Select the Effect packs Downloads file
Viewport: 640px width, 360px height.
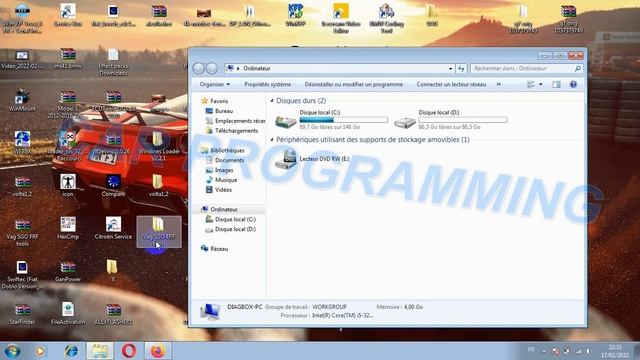click(113, 62)
